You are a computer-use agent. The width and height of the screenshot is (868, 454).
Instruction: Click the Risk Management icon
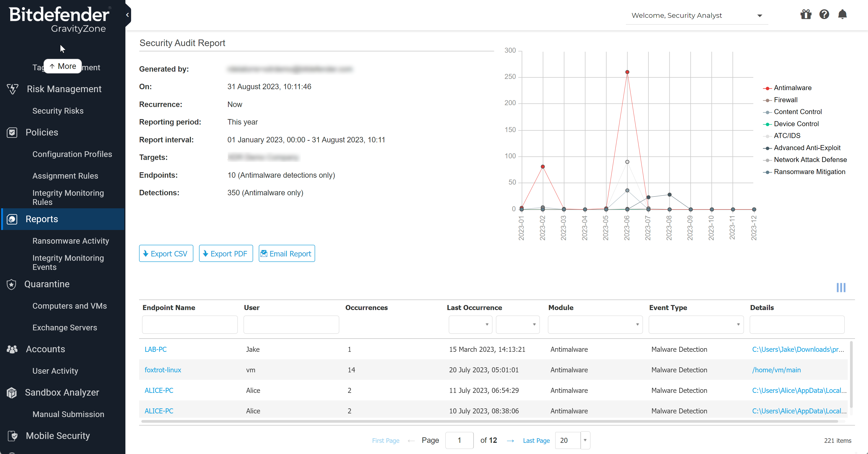[13, 89]
